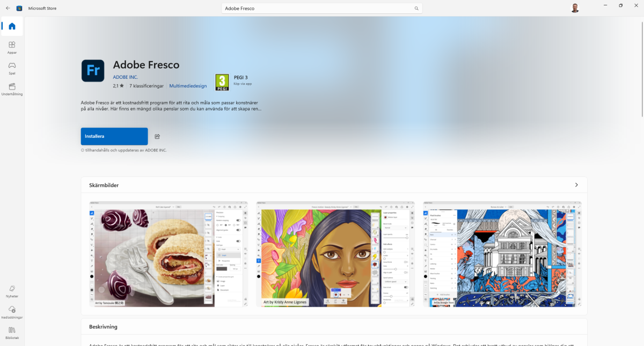Viewport: 644px width, 346px height.
Task: Expand the Skärmbilder section with chevron
Action: pyautogui.click(x=576, y=185)
